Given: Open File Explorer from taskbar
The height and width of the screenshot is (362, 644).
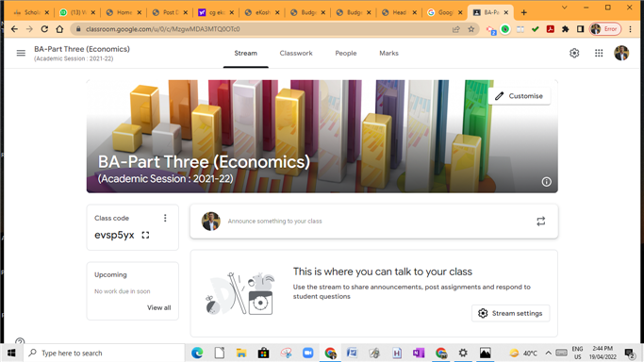Looking at the screenshot, I should pos(241,353).
